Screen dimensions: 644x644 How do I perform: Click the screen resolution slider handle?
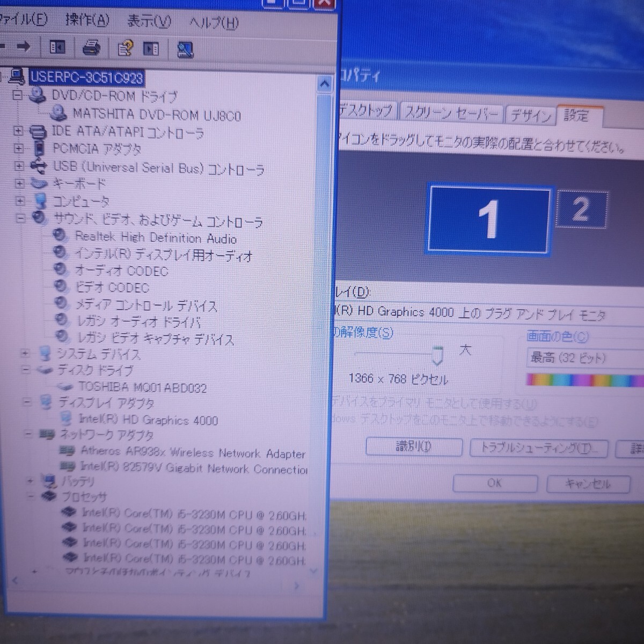[x=438, y=355]
